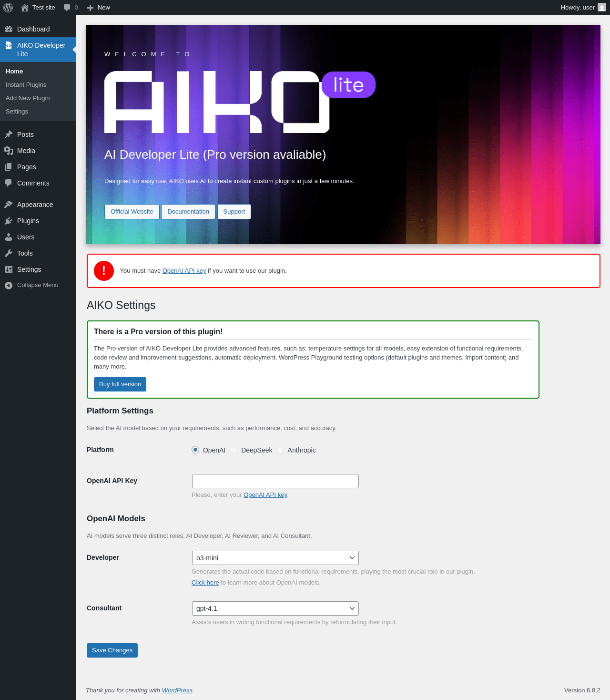Click the Collapse Menu arrow icon
Screen dimensions: 610x700
point(9,285)
